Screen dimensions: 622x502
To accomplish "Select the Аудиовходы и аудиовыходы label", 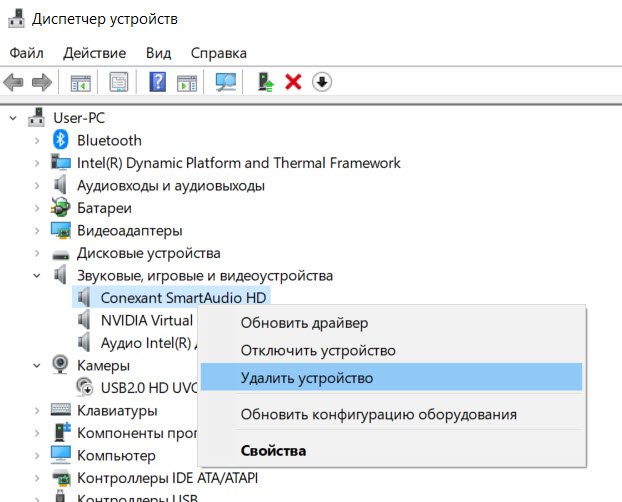I will pyautogui.click(x=171, y=186).
